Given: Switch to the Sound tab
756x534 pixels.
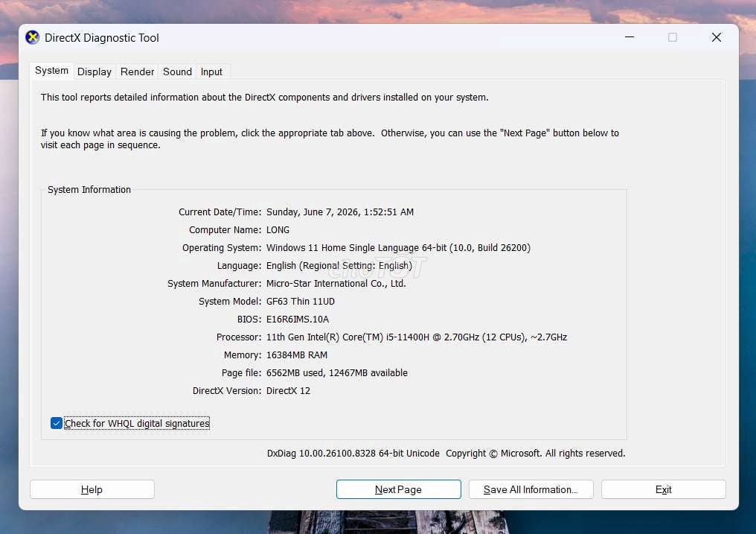Looking at the screenshot, I should click(x=177, y=72).
